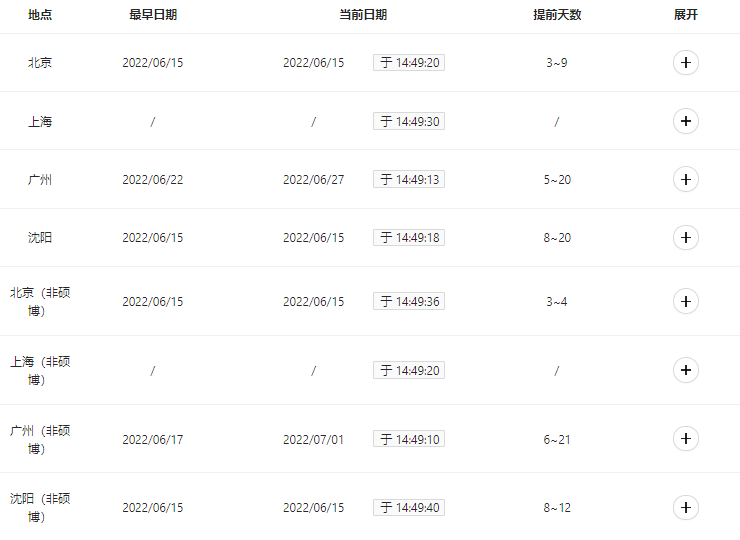740x540 pixels.
Task: Click the 当前日期 column header
Action: click(363, 15)
